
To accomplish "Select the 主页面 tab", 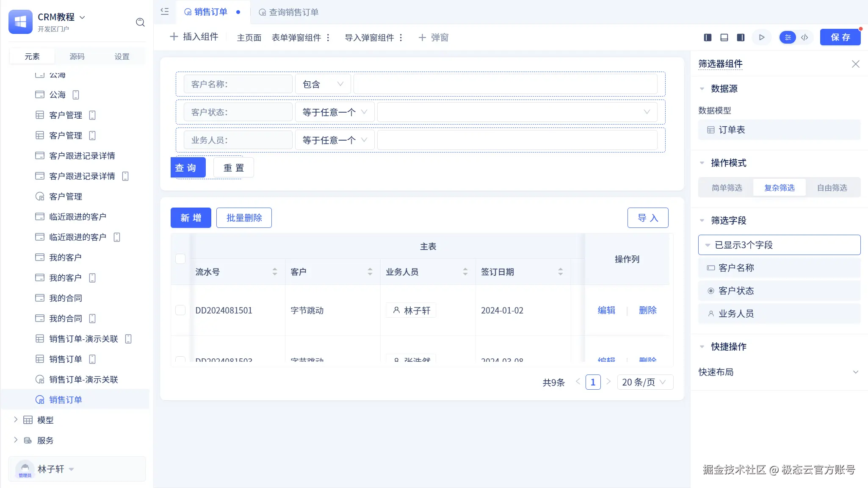I will click(249, 38).
